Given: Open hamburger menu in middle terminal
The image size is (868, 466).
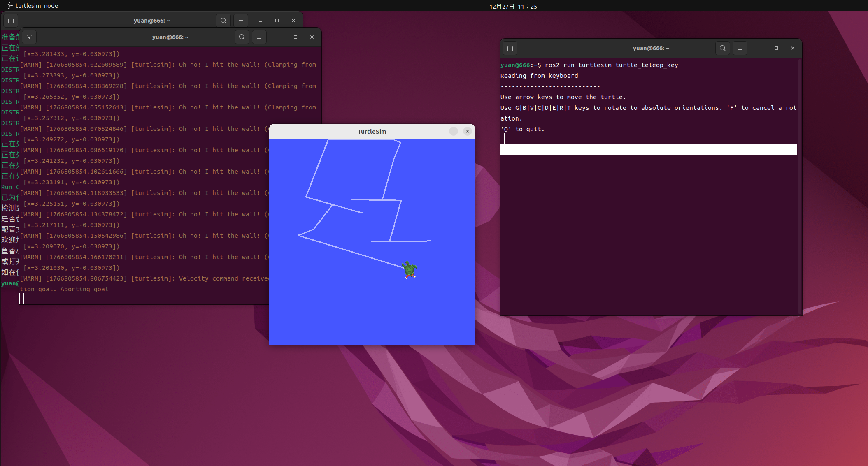Looking at the screenshot, I should coord(259,37).
